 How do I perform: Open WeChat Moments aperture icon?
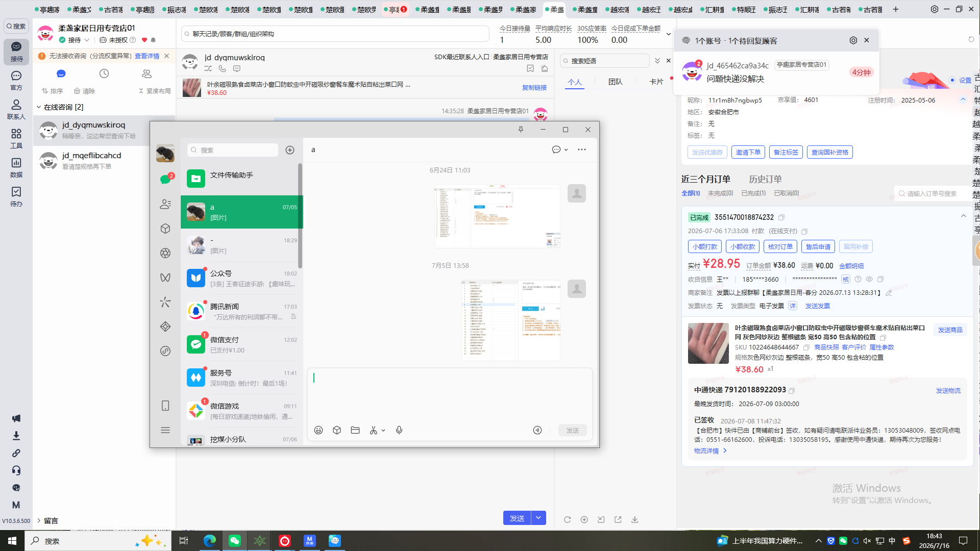(x=165, y=253)
